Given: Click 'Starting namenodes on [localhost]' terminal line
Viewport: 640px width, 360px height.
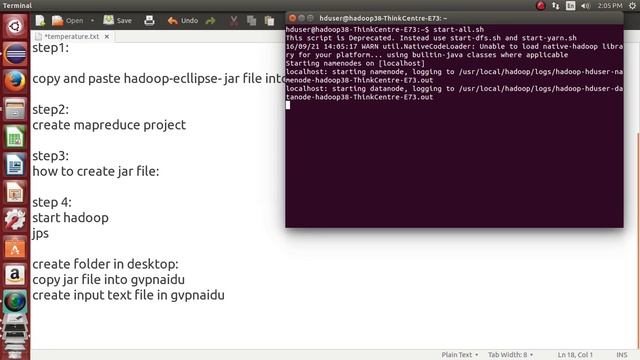Looking at the screenshot, I should (355, 63).
